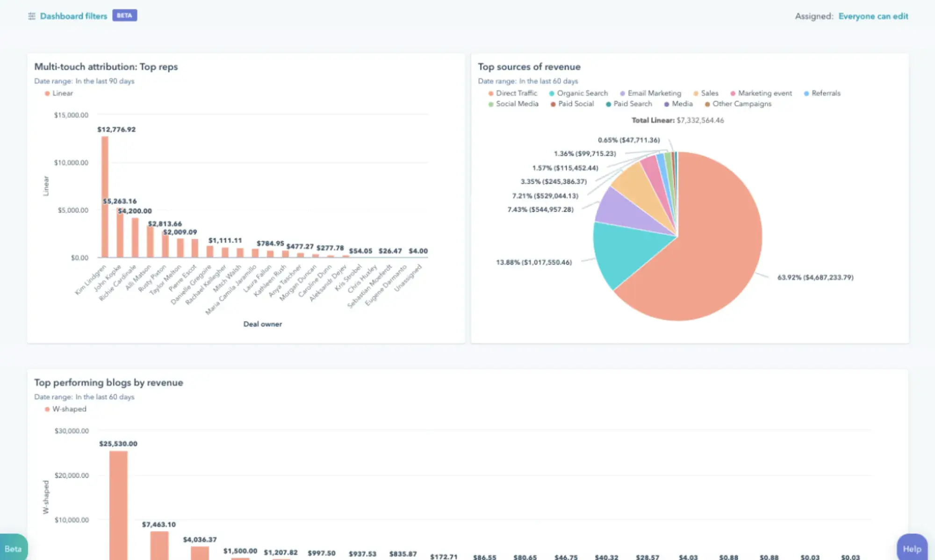
Task: Click the $2,813.66 bar value label
Action: pos(165,224)
